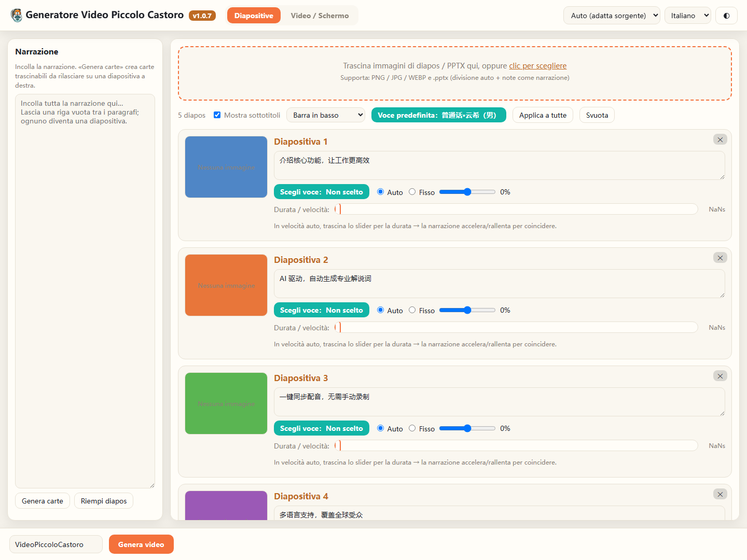Remove Diapositiva 4 with its X icon
The image size is (747, 560).
tap(720, 494)
